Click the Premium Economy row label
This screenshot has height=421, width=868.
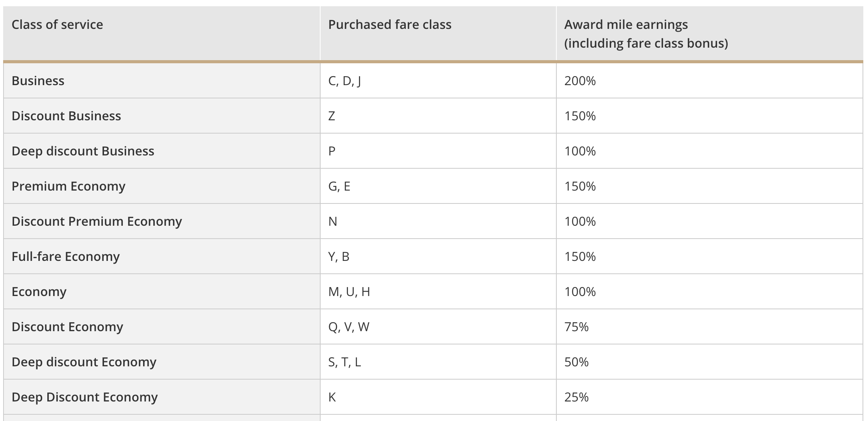click(68, 186)
